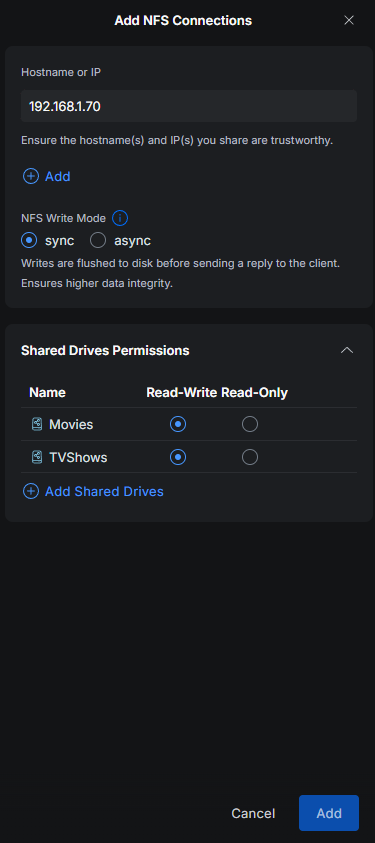This screenshot has height=843, width=375.
Task: Click the Movies drive name
Action: click(x=71, y=424)
